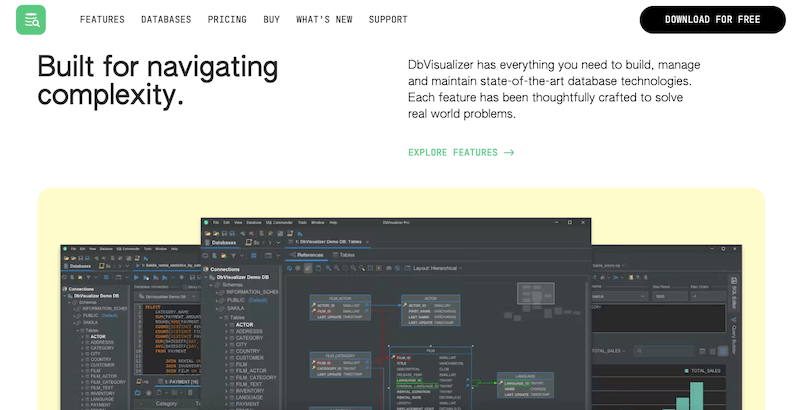Open the What's New page
Image resolution: width=800 pixels, height=410 pixels.
(324, 19)
